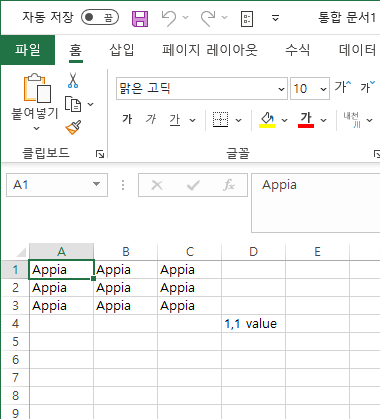Click the Paste clipboard icon

pos(37,88)
